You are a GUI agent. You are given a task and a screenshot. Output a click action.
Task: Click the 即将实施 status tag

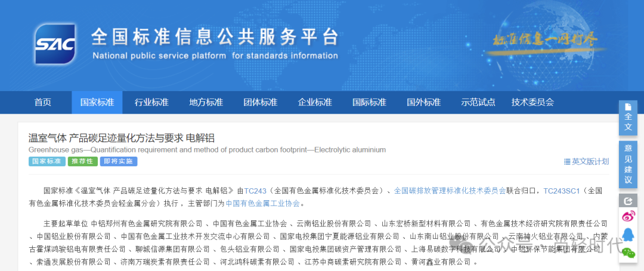(x=119, y=161)
